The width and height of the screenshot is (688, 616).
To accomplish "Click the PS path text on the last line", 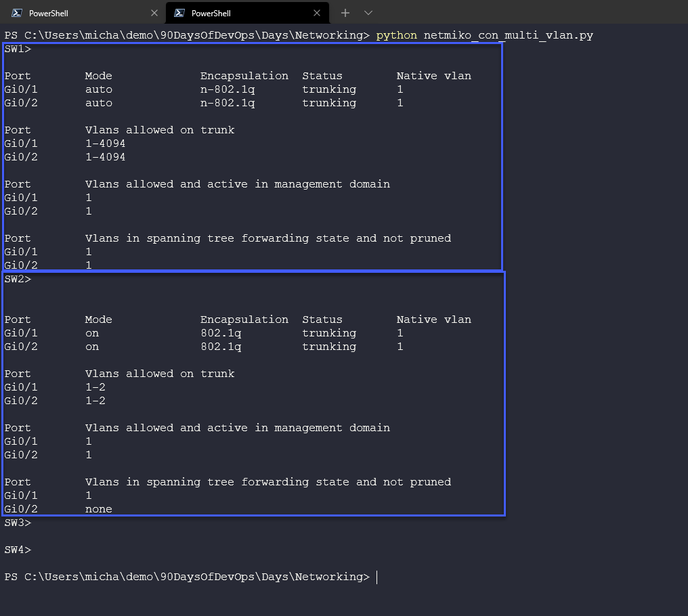I will (186, 577).
